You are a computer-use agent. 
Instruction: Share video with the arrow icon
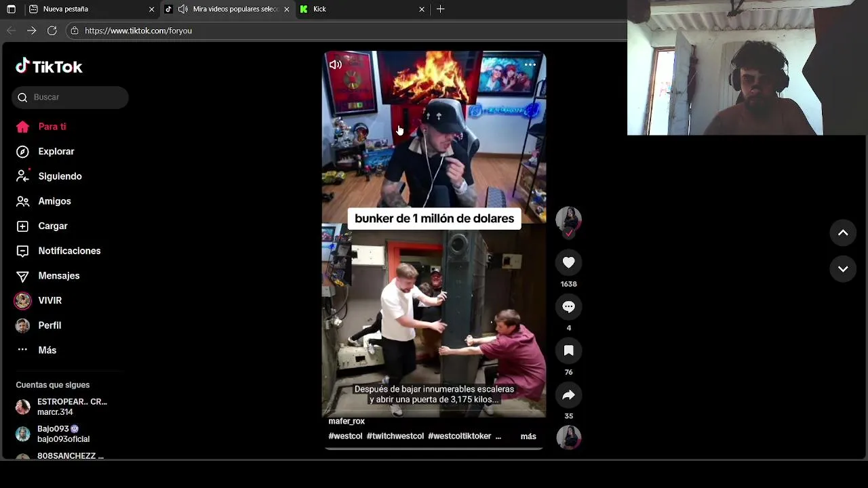click(568, 395)
